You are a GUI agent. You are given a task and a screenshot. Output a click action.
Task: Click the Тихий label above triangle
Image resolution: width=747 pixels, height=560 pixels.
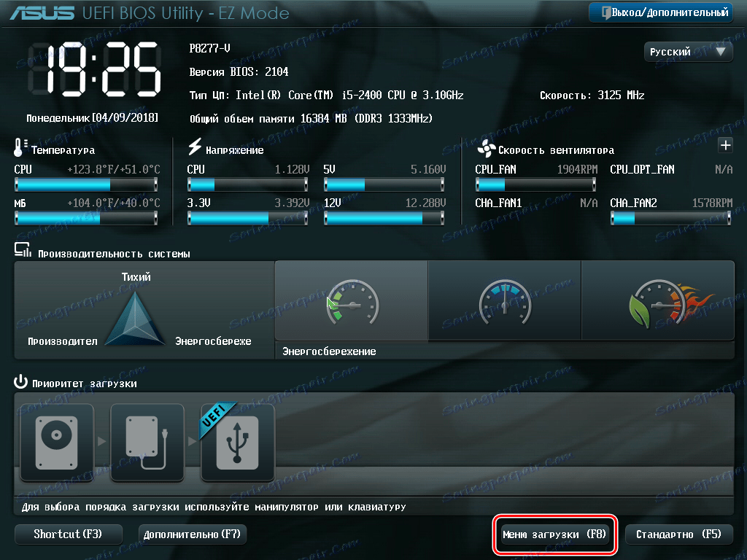point(136,276)
